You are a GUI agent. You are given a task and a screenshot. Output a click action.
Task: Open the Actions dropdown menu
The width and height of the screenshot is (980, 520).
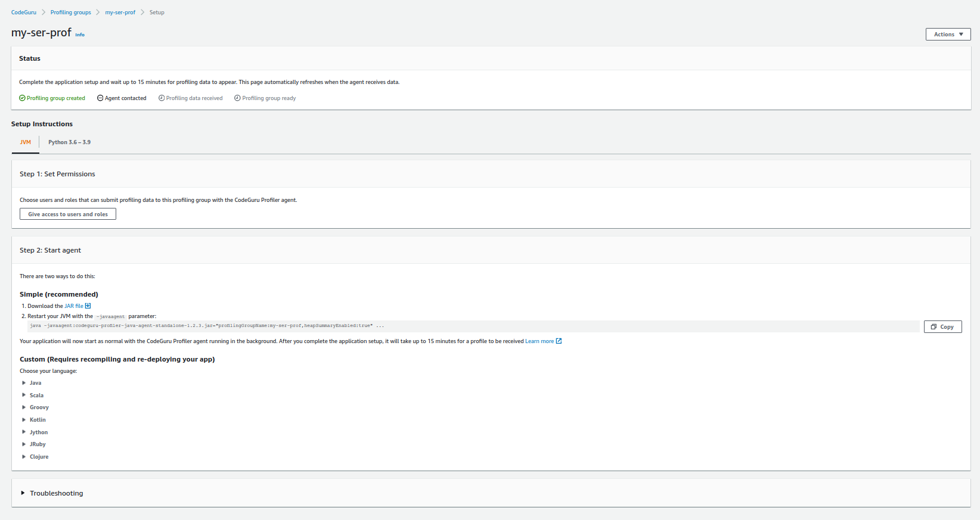pyautogui.click(x=948, y=35)
